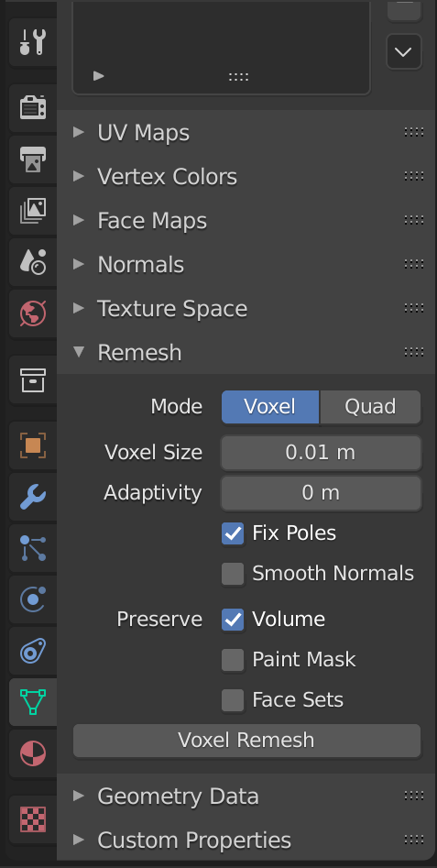Open the World properties tab
The image size is (437, 868).
pos(33,313)
